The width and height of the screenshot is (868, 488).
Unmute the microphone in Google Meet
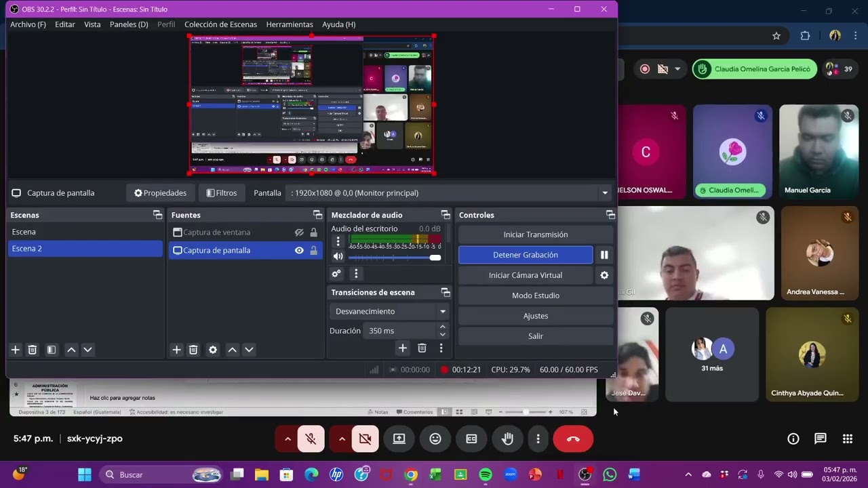[311, 439]
